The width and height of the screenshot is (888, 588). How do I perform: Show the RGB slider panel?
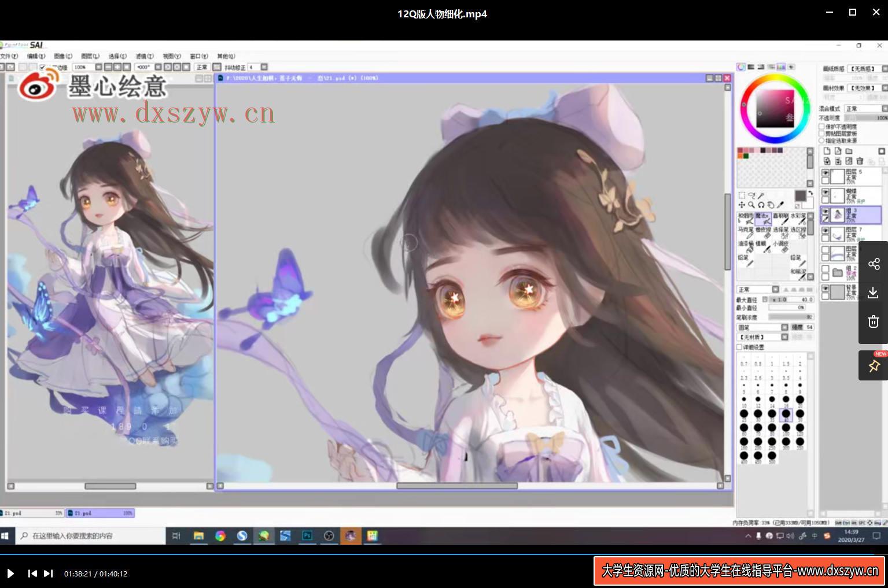[x=751, y=66]
